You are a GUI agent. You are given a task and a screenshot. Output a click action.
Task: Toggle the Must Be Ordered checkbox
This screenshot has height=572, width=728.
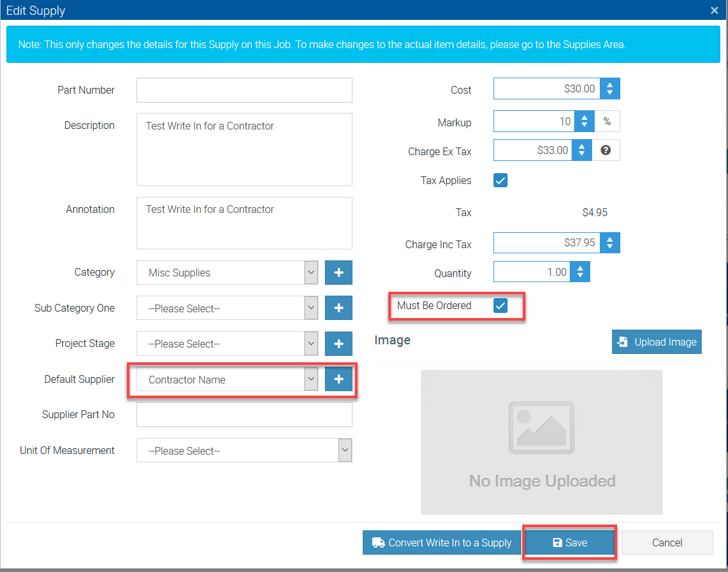(500, 306)
